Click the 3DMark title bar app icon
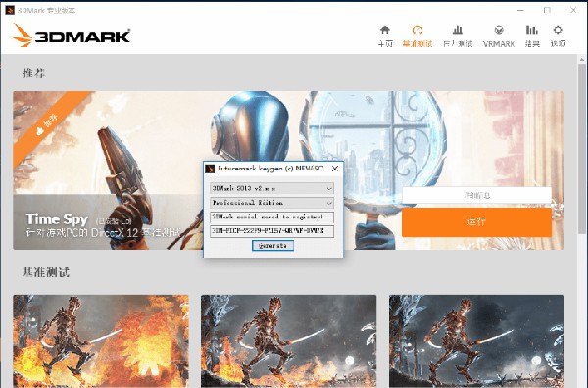 10,10
